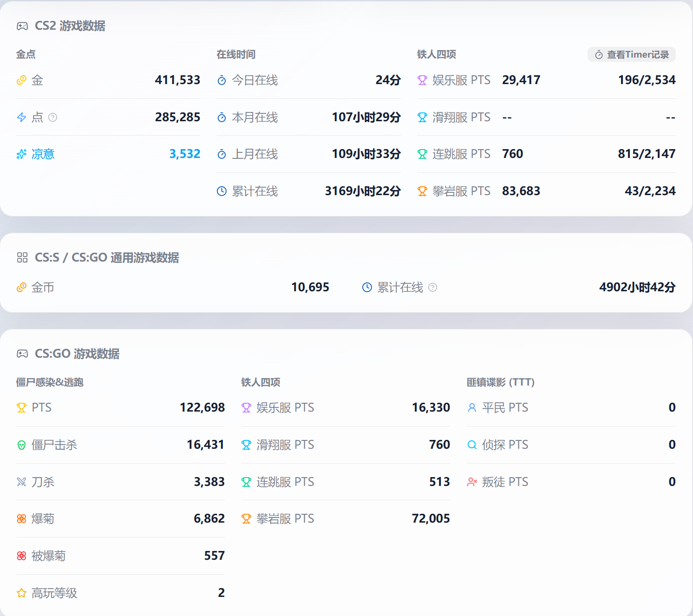Open the 查看Timer记录 button
Image resolution: width=693 pixels, height=616 pixels.
632,55
